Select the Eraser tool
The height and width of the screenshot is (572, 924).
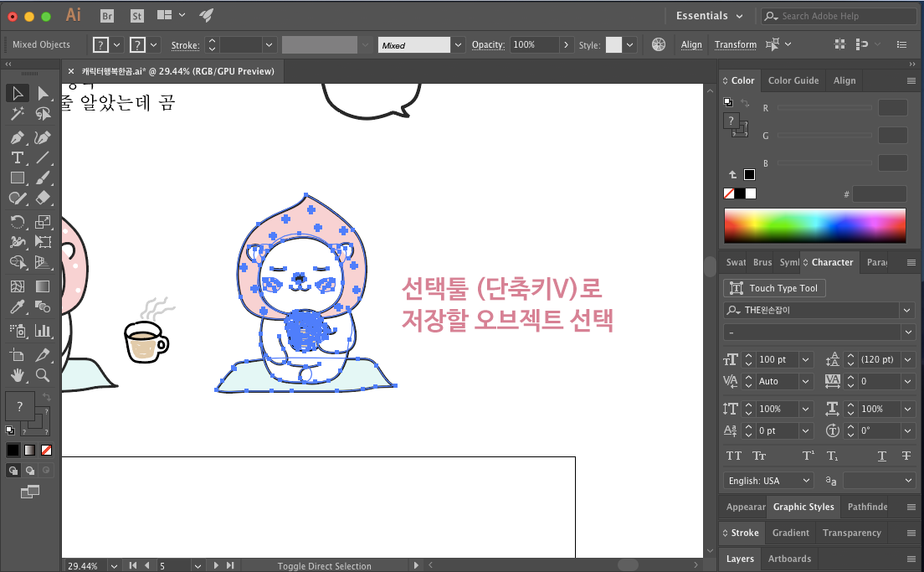43,198
